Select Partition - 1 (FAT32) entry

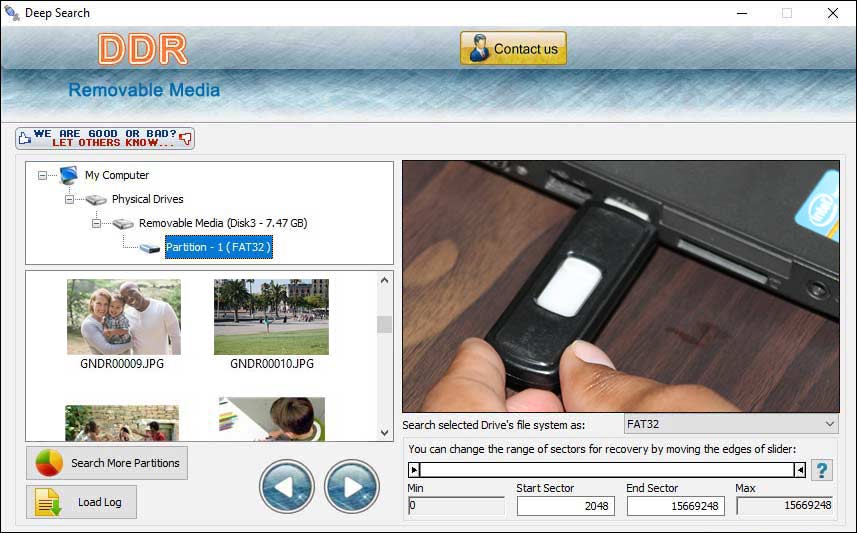click(219, 247)
